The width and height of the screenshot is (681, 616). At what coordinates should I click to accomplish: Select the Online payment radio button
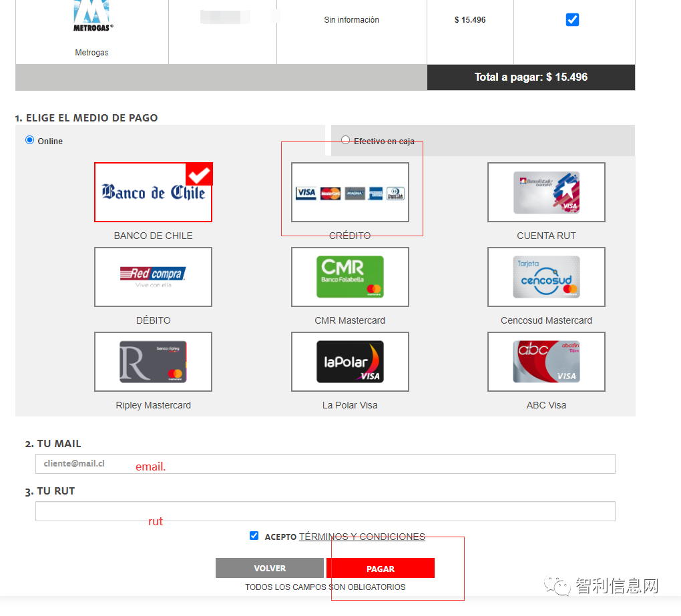tap(29, 140)
